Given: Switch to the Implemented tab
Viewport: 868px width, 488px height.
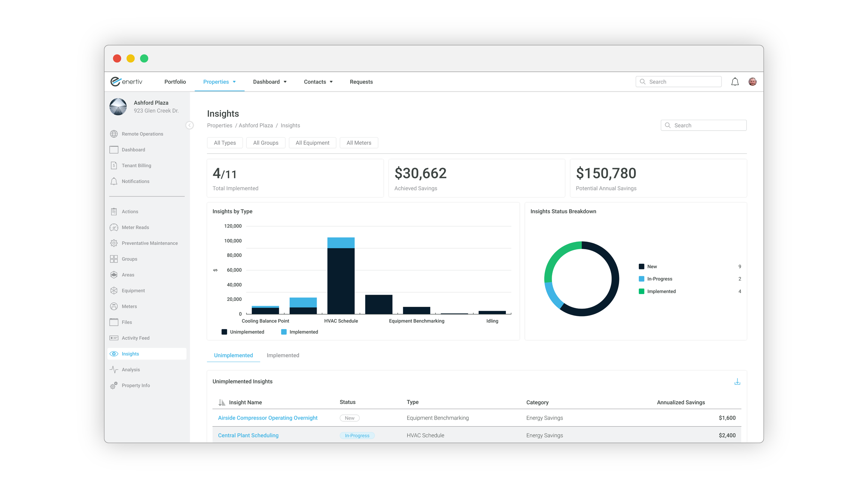Looking at the screenshot, I should [x=283, y=355].
